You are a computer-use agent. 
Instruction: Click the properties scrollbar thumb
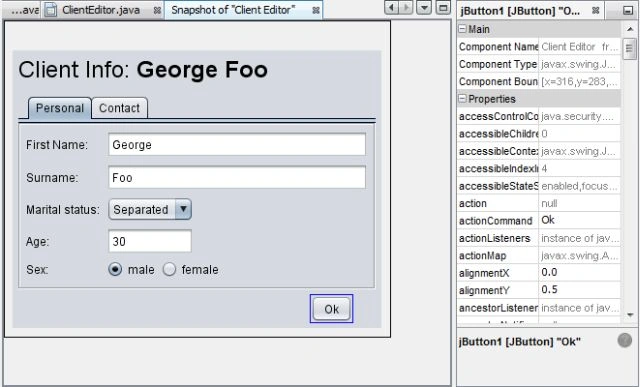pos(629,49)
